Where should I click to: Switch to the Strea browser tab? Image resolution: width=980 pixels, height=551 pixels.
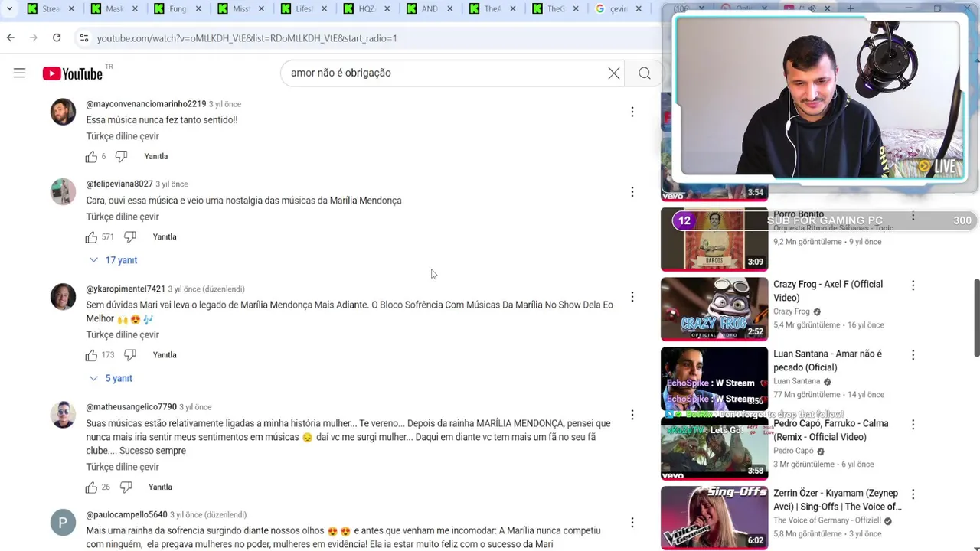pos(50,9)
